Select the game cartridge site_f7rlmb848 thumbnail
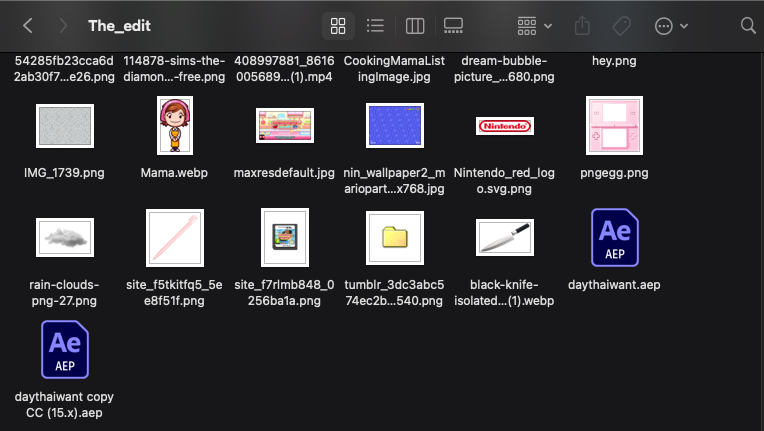 coord(285,237)
